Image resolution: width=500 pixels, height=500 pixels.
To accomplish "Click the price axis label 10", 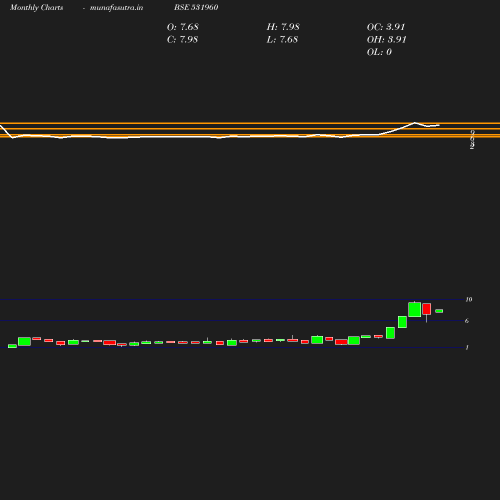I will coord(469,299).
